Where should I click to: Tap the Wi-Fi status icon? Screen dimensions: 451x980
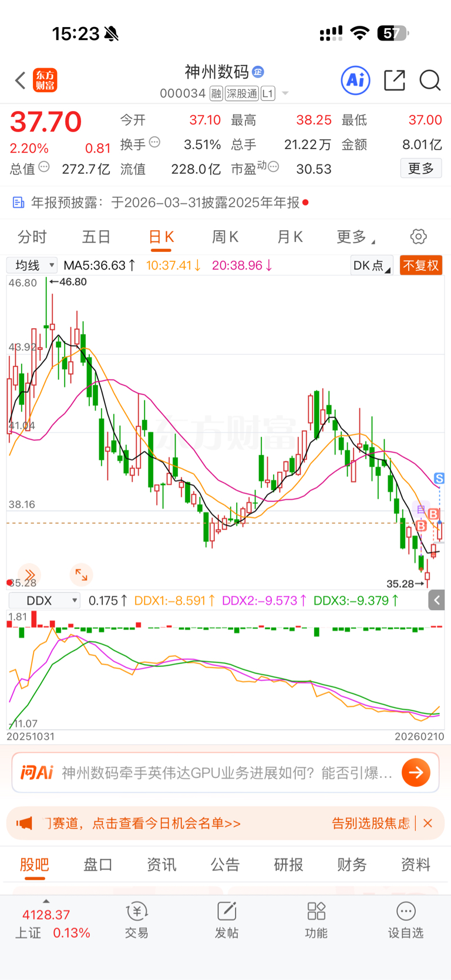(359, 33)
